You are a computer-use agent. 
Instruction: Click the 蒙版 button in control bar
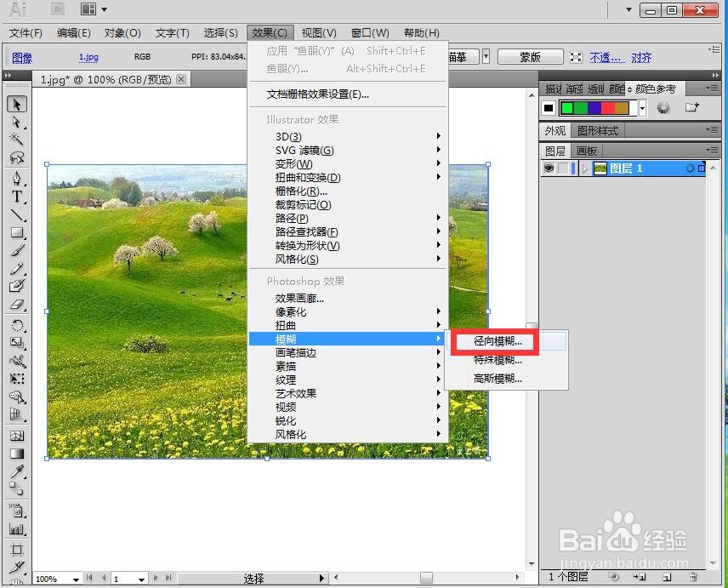(x=530, y=57)
